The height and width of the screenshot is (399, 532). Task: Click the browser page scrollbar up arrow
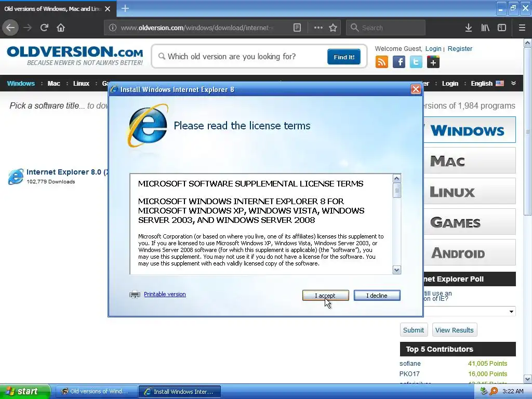[x=528, y=43]
